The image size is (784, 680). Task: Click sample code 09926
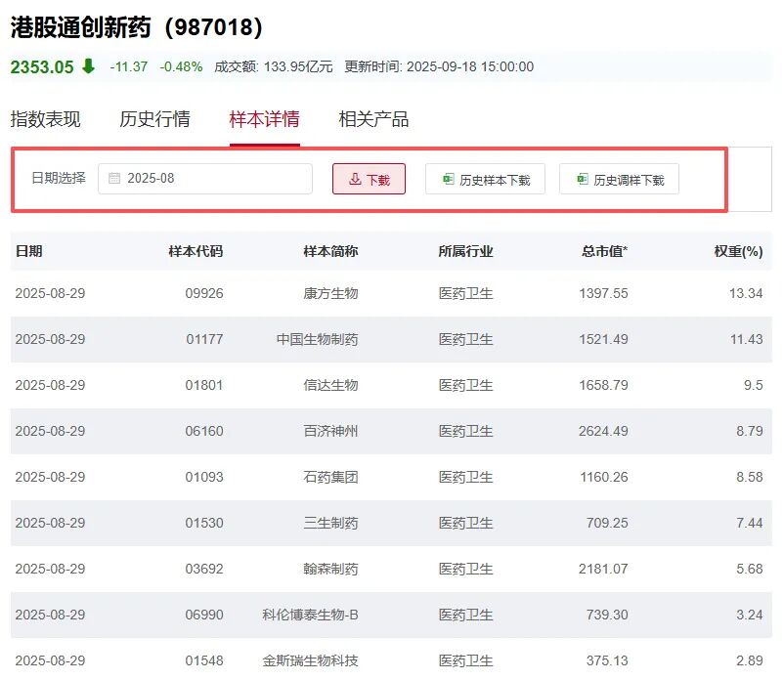pyautogui.click(x=204, y=293)
